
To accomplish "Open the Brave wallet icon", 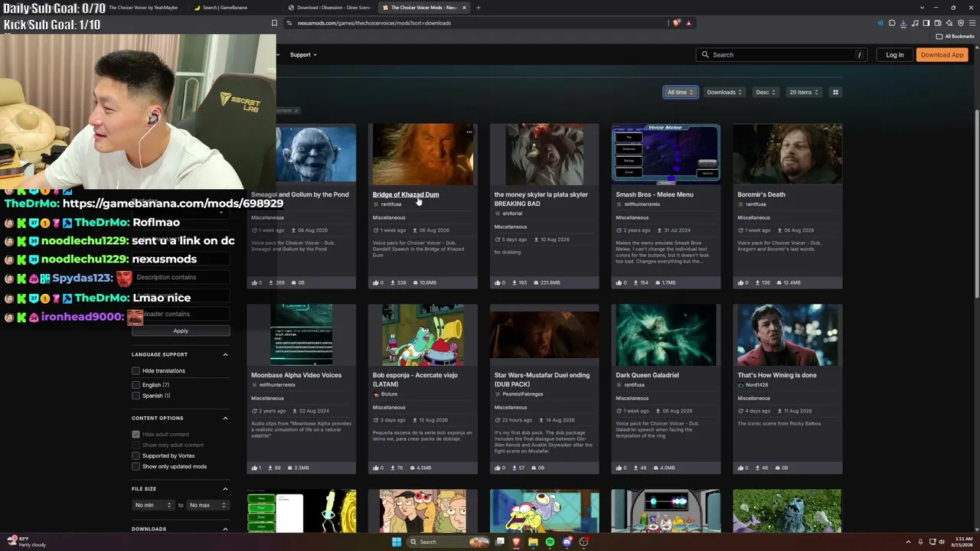I will [938, 23].
